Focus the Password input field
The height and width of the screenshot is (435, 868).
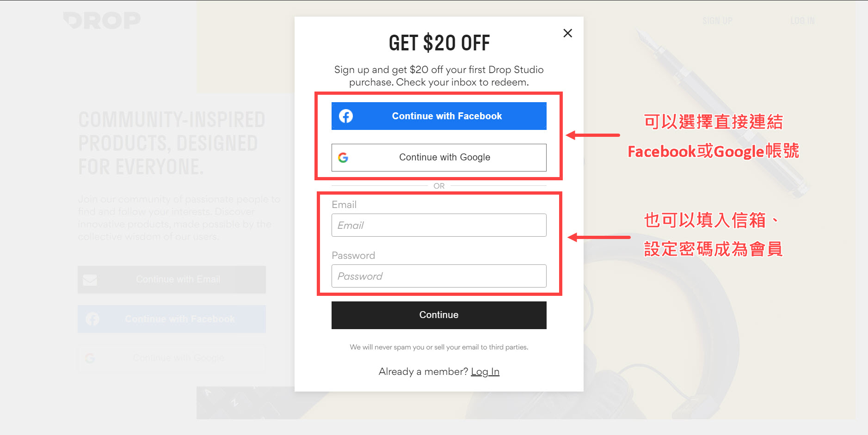439,276
